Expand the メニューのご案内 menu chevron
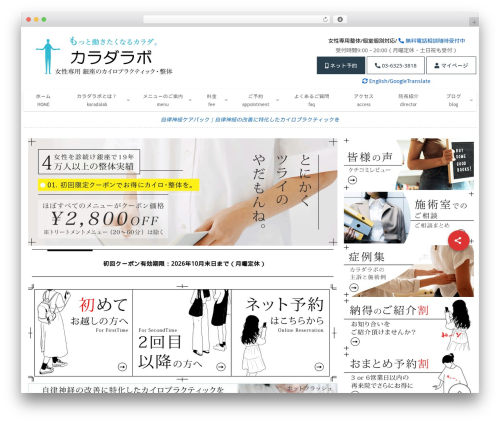Screen dimensions: 500x423 190,100
